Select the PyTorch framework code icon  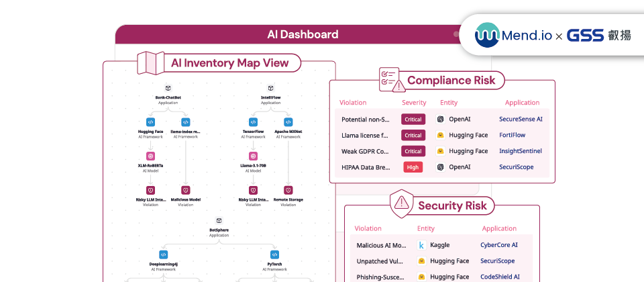pos(275,254)
